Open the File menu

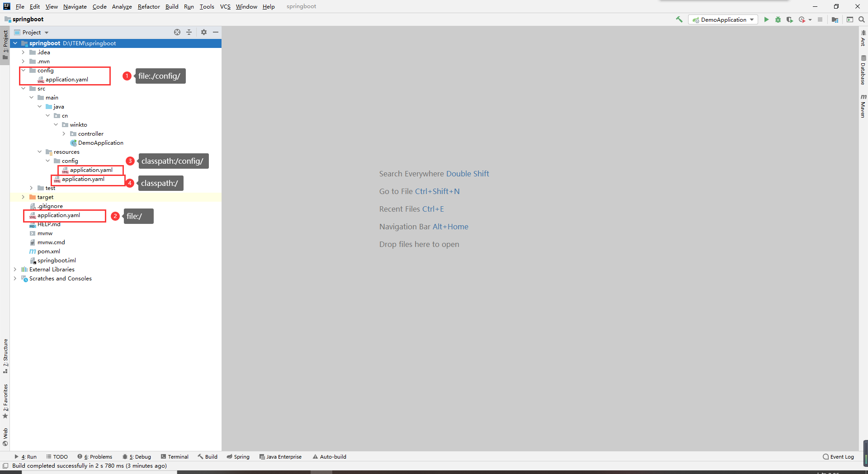click(20, 6)
